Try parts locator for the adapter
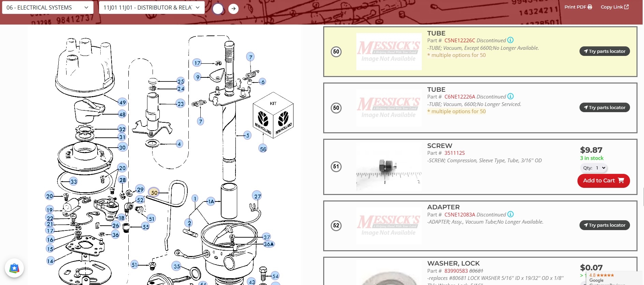 [x=604, y=225]
